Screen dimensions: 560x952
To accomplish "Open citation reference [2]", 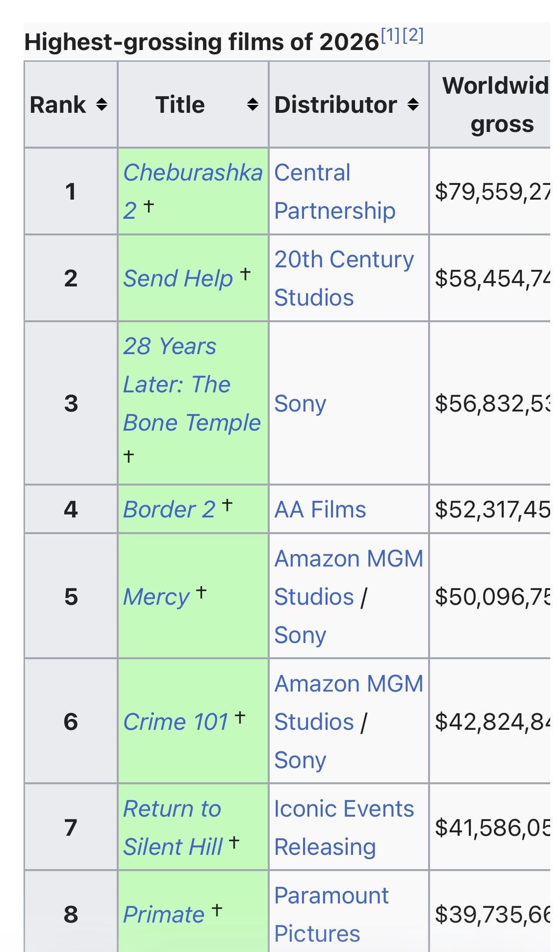I will [413, 35].
